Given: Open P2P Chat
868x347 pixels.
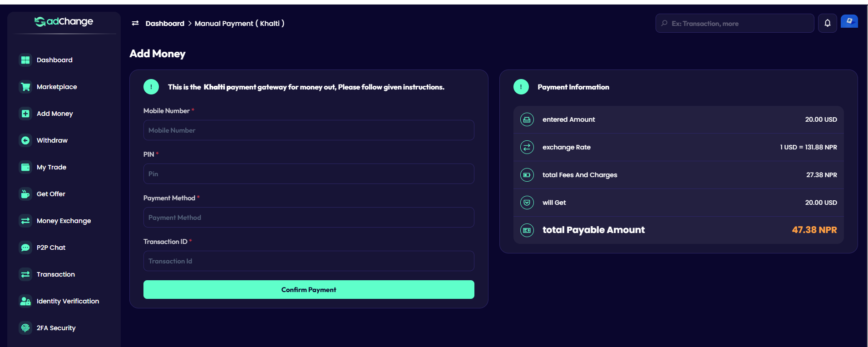Looking at the screenshot, I should coord(51,248).
